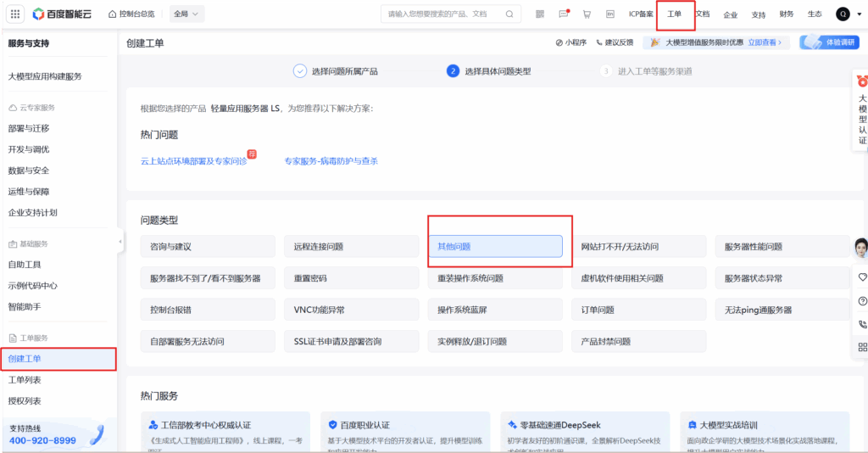Screen dimensions: 868x453
Task: Select 重置密码 problem type
Action: coord(352,278)
